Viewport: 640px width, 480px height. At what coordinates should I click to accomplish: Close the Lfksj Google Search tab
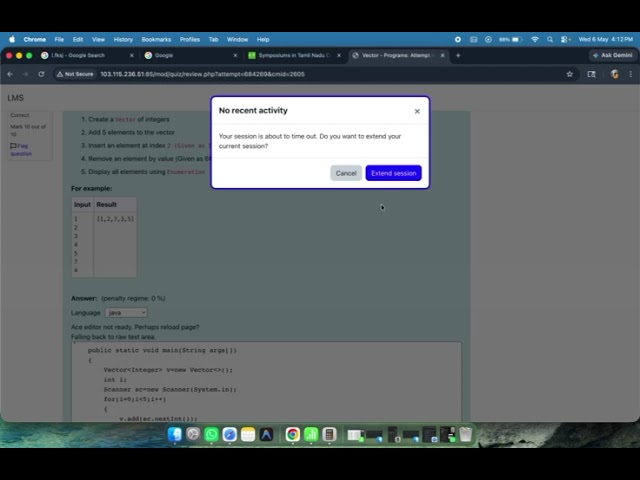(131, 55)
